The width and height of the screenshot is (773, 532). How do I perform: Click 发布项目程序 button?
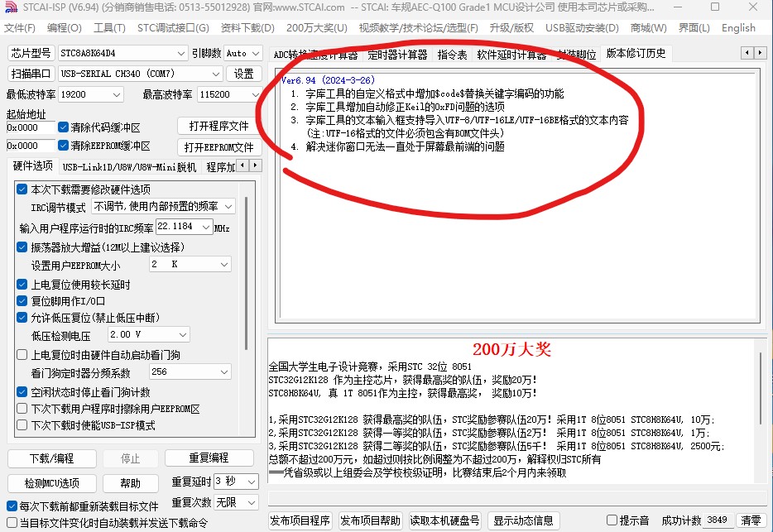[x=300, y=520]
